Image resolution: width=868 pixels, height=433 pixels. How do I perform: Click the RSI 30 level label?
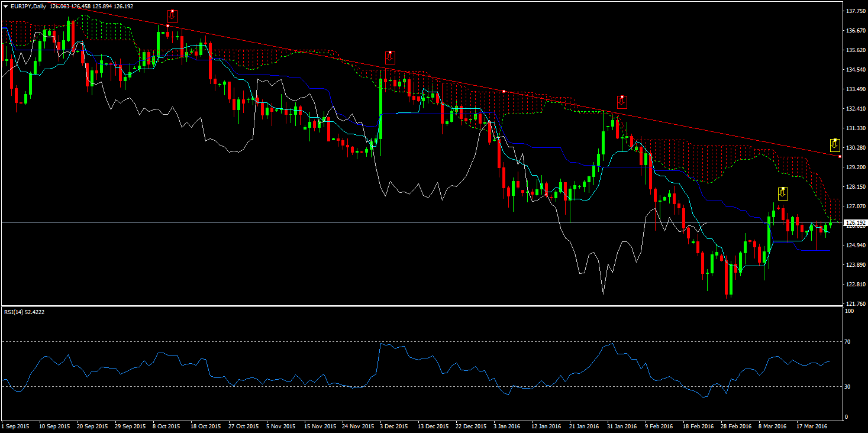[848, 386]
